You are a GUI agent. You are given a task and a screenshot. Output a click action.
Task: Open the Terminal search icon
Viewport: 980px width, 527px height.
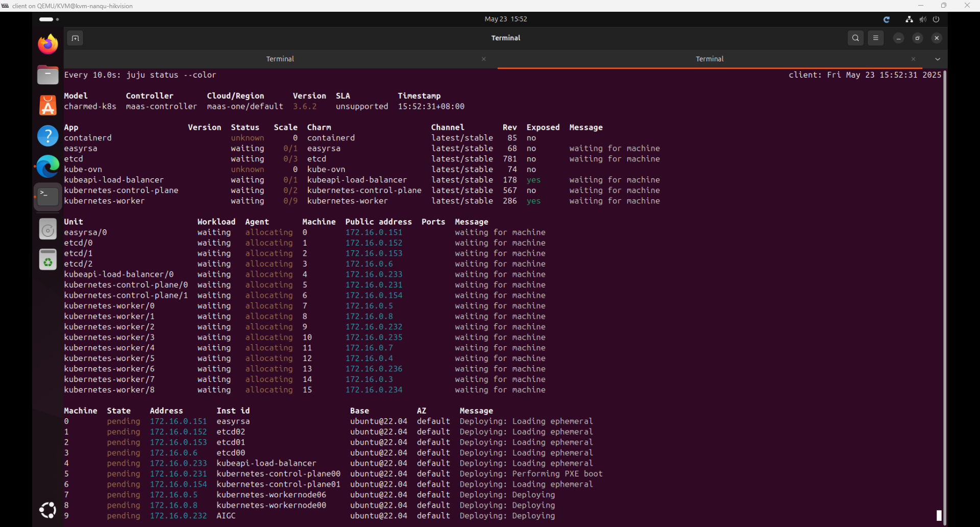click(x=855, y=38)
